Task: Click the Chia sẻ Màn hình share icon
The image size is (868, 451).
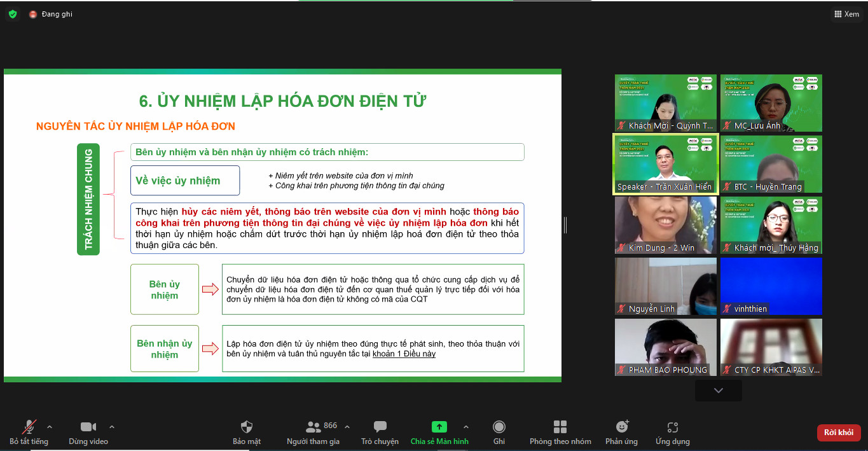Action: click(x=439, y=427)
